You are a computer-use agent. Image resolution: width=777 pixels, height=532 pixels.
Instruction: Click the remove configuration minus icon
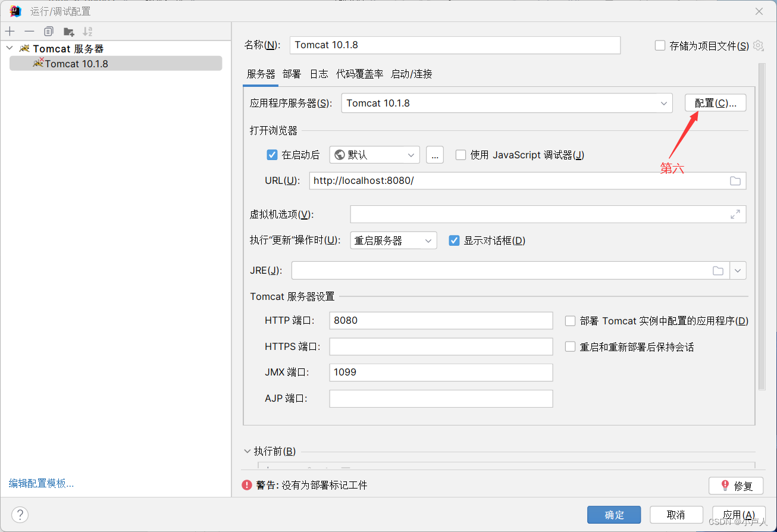click(x=29, y=31)
